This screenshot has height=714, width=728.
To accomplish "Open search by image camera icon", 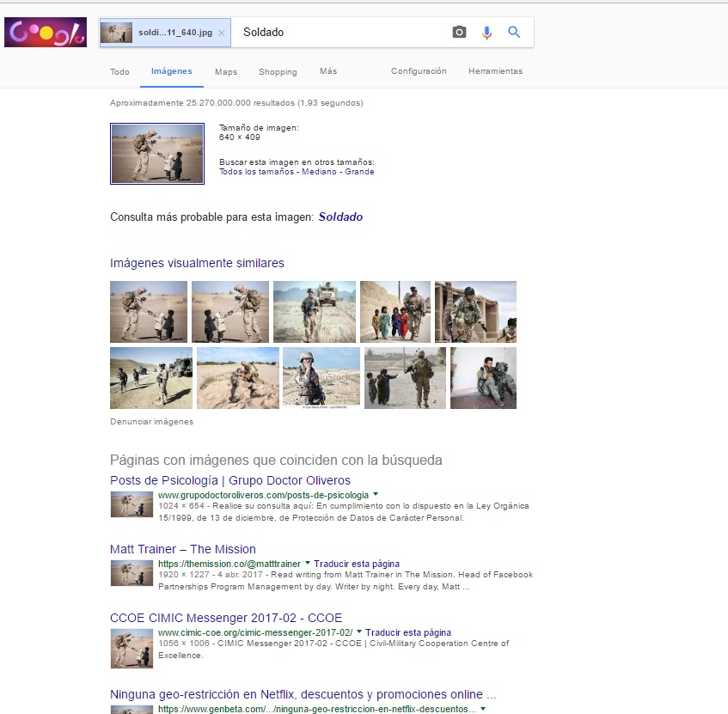I will pyautogui.click(x=459, y=33).
